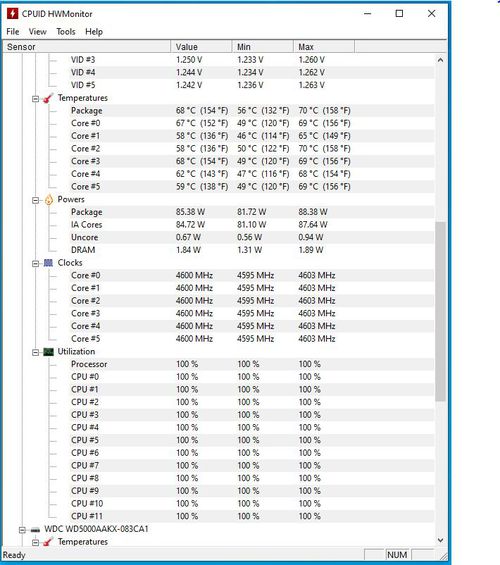The width and height of the screenshot is (500, 565).
Task: Click the scrollbar up arrow
Action: (x=440, y=60)
